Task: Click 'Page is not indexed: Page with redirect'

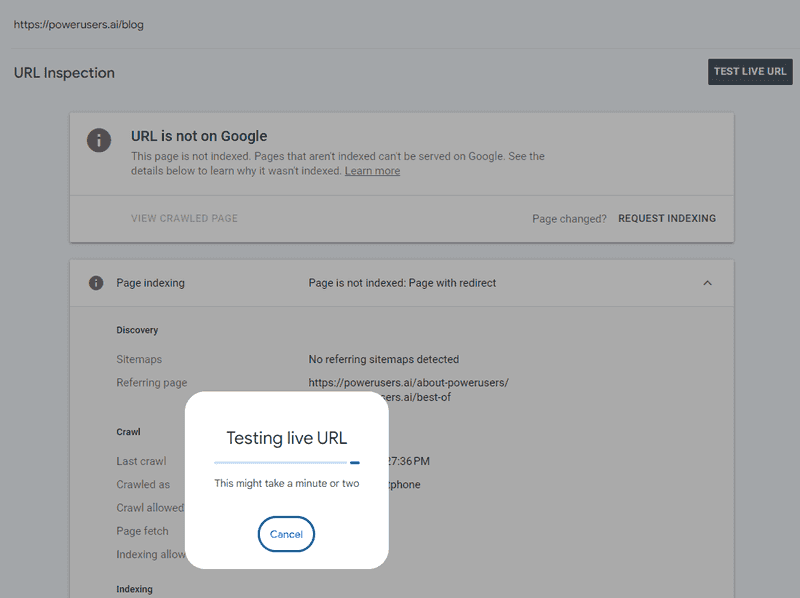Action: (x=402, y=283)
